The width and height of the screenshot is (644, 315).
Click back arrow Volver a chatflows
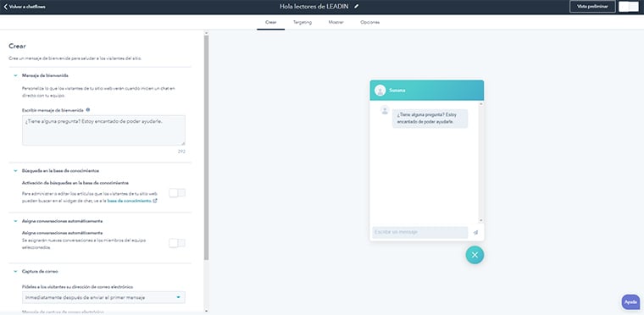coord(25,7)
